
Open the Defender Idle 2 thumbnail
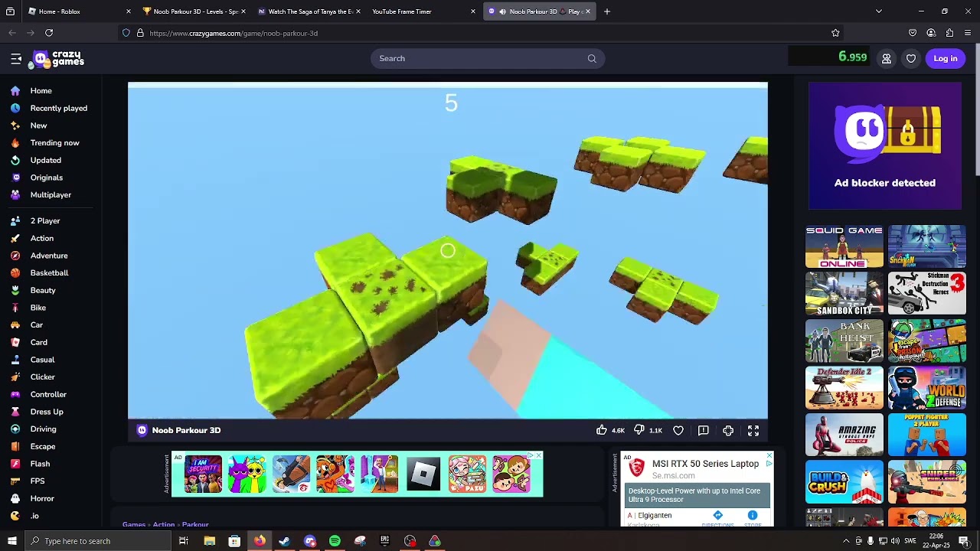[844, 388]
